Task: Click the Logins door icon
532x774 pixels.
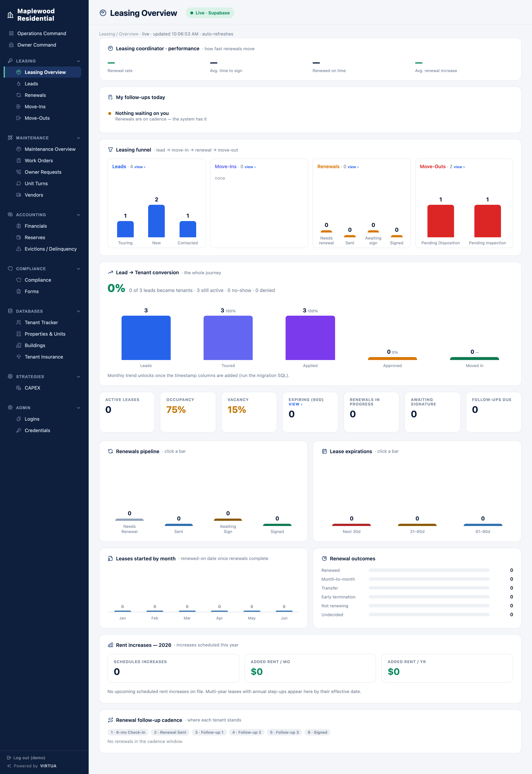Action: tap(19, 419)
